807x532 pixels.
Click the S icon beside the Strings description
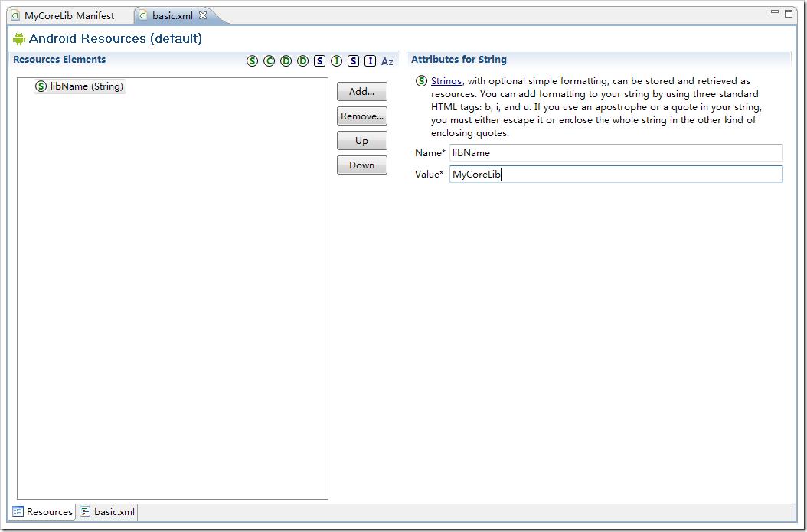point(422,81)
